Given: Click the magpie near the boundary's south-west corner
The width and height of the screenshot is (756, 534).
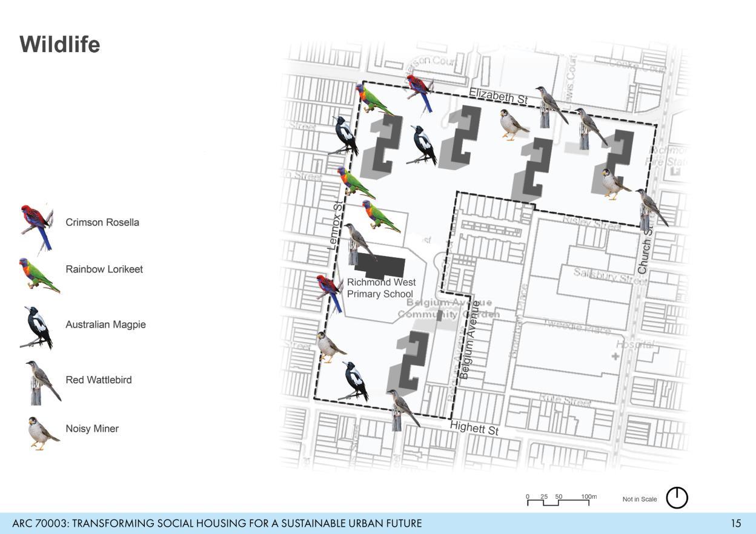Looking at the screenshot, I should point(354,381).
